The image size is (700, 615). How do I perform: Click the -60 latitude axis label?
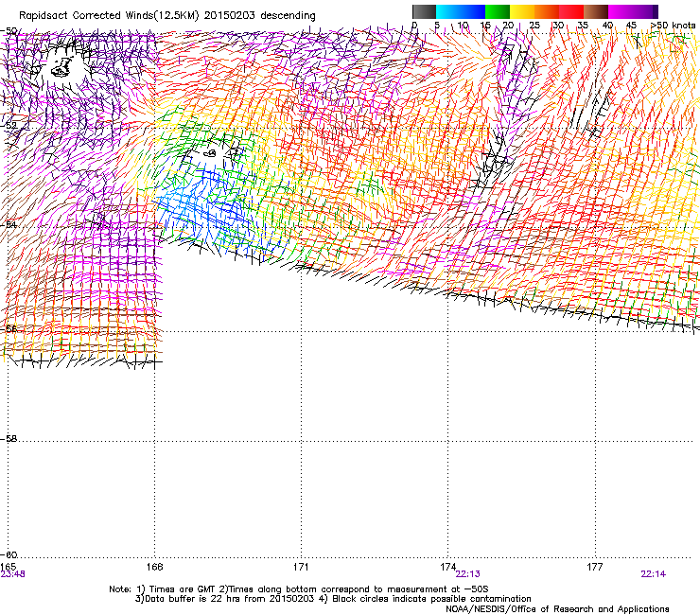tap(9, 554)
